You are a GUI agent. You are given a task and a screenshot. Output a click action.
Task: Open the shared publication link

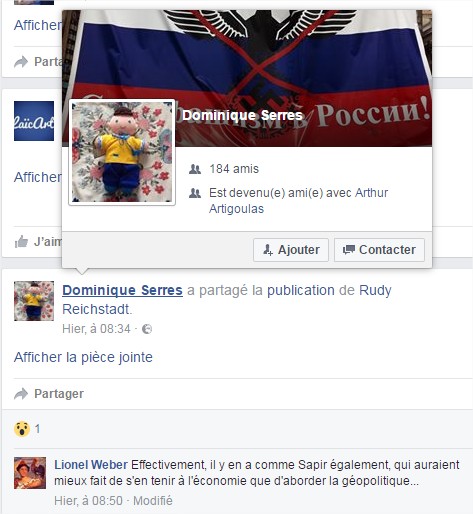301,290
